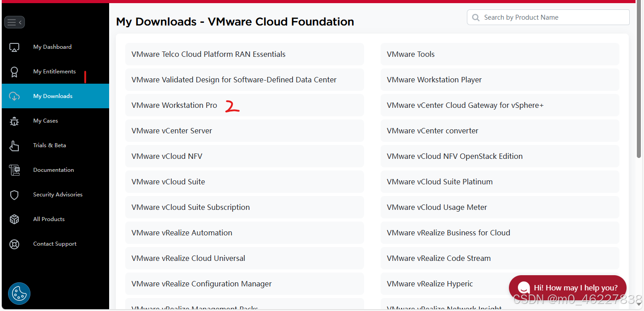Select VMware Validated Design for Software-Defined Data Center

pyautogui.click(x=245, y=80)
